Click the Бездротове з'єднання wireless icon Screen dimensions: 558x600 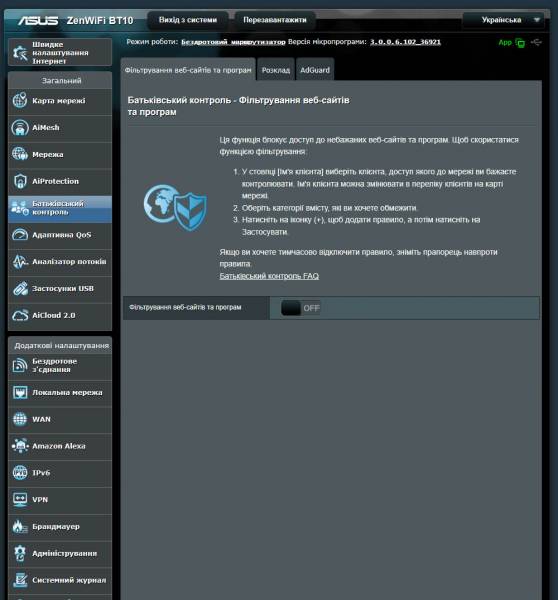20,365
